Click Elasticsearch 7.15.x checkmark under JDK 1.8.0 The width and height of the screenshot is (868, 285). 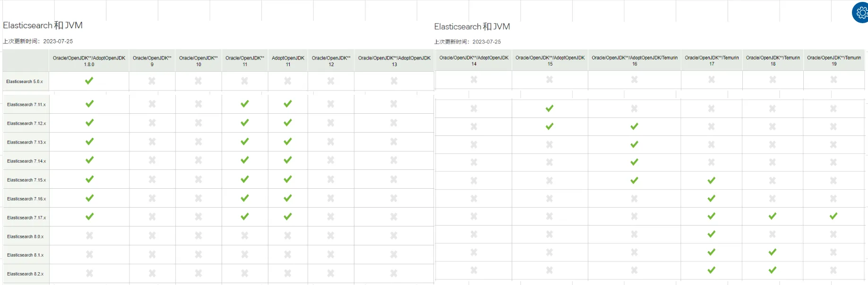89,179
